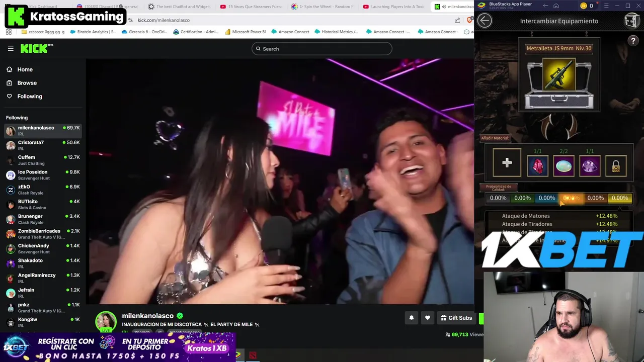
Task: Click BlueStacks back arrow in title bar
Action: (545, 6)
